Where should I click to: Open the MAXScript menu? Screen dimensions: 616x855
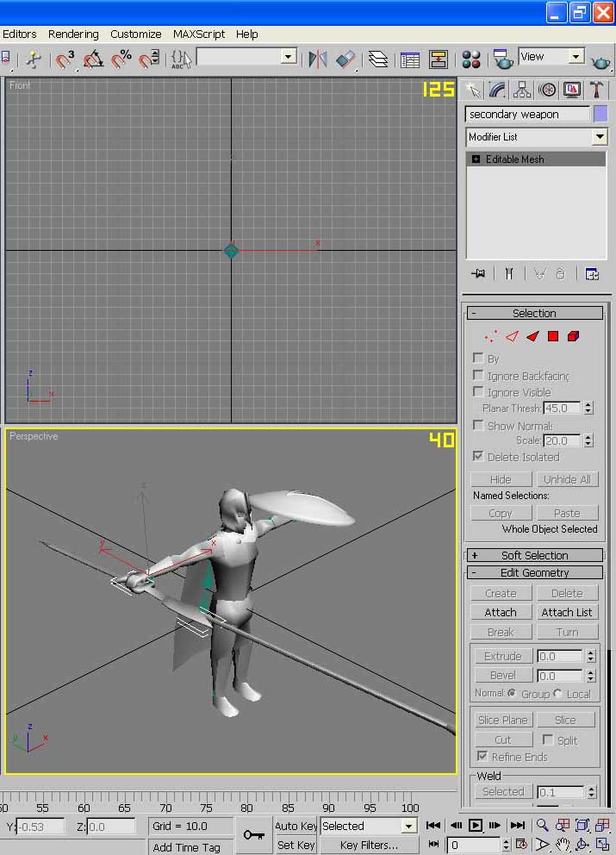[x=199, y=34]
